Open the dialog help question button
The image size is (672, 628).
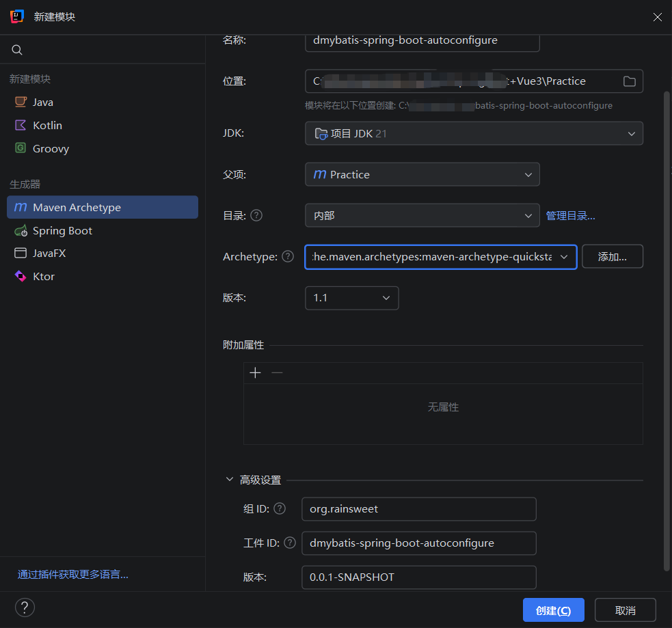coord(25,607)
